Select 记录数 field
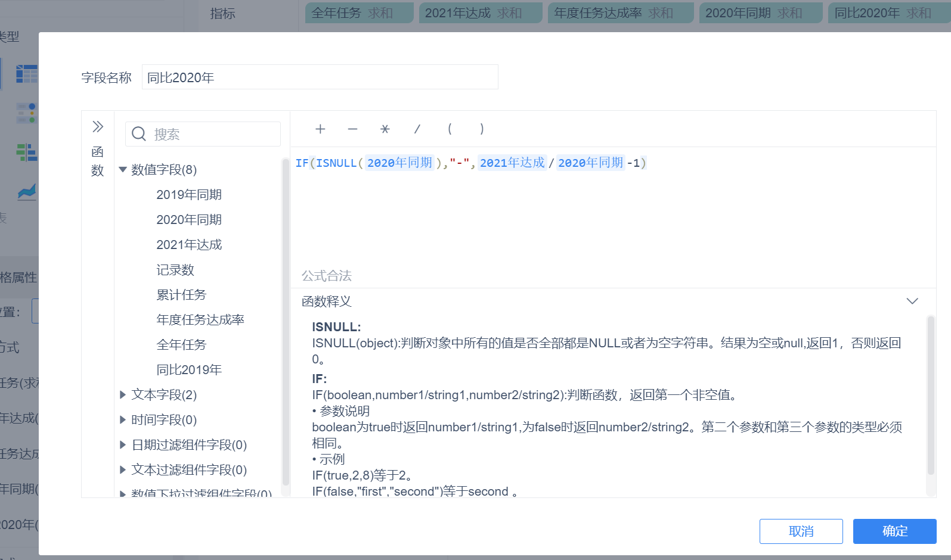The height and width of the screenshot is (560, 951). [x=175, y=270]
